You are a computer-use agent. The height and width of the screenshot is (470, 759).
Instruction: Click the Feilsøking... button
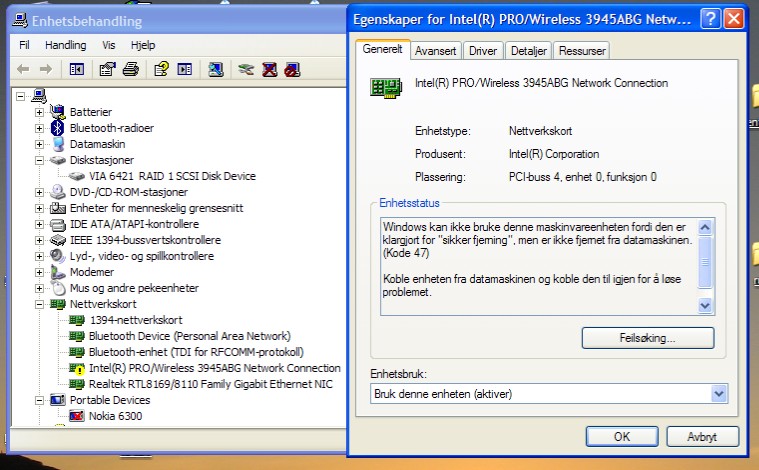pyautogui.click(x=648, y=338)
